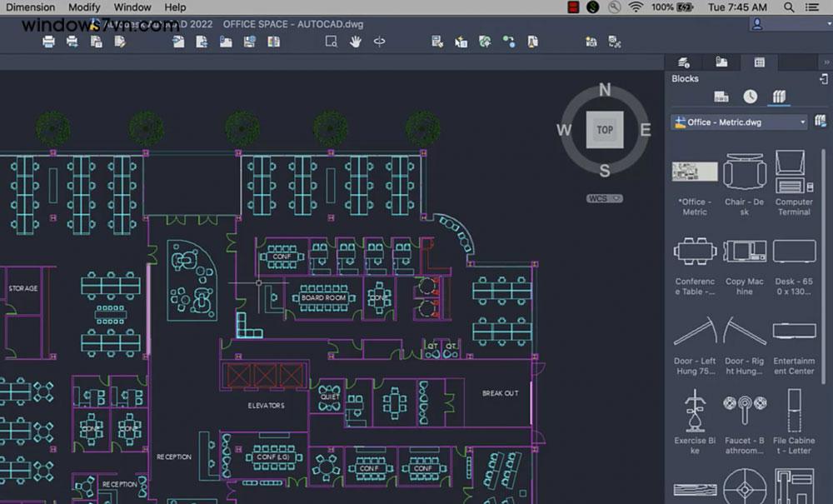
Task: Open the account dropdown arrow in title bar
Action: (828, 24)
